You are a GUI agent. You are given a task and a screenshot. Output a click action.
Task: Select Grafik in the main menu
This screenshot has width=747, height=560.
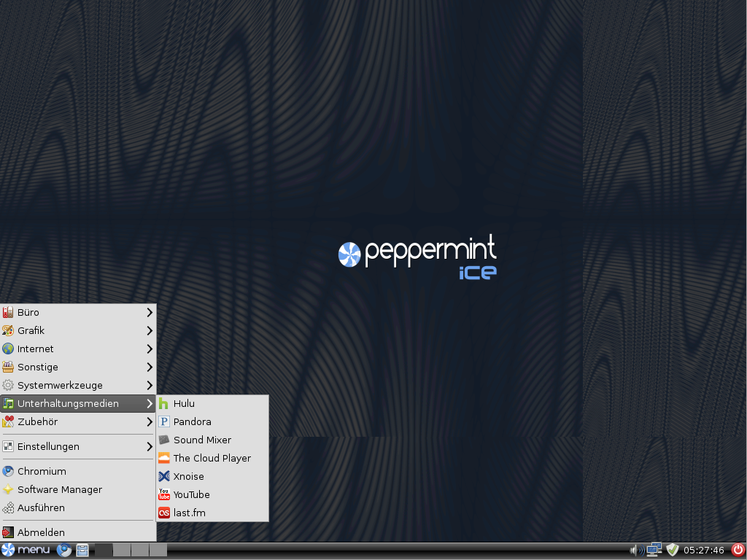pyautogui.click(x=31, y=330)
